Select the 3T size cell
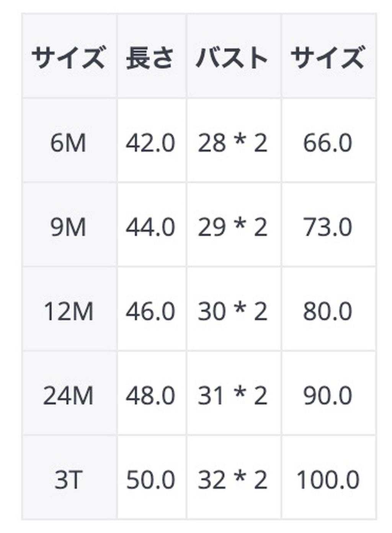The image size is (392, 533). click(x=69, y=479)
